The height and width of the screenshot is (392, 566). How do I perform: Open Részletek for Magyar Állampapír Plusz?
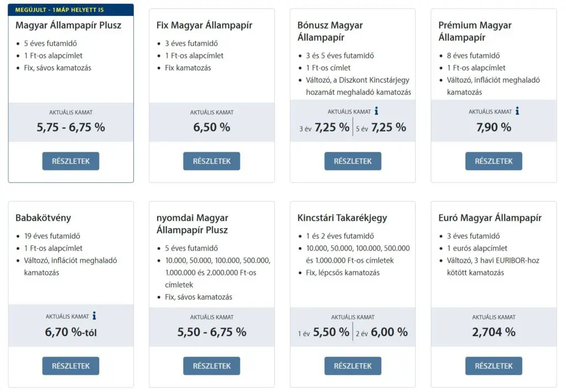(71, 161)
